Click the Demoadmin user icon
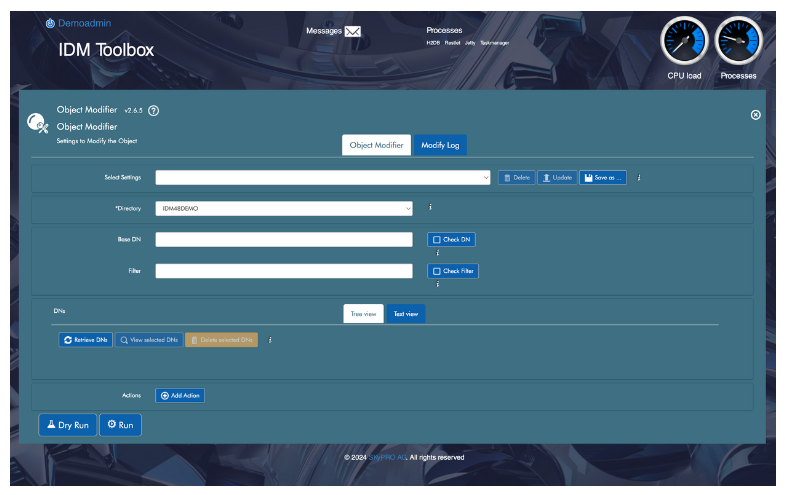The image size is (785, 495). (50, 23)
